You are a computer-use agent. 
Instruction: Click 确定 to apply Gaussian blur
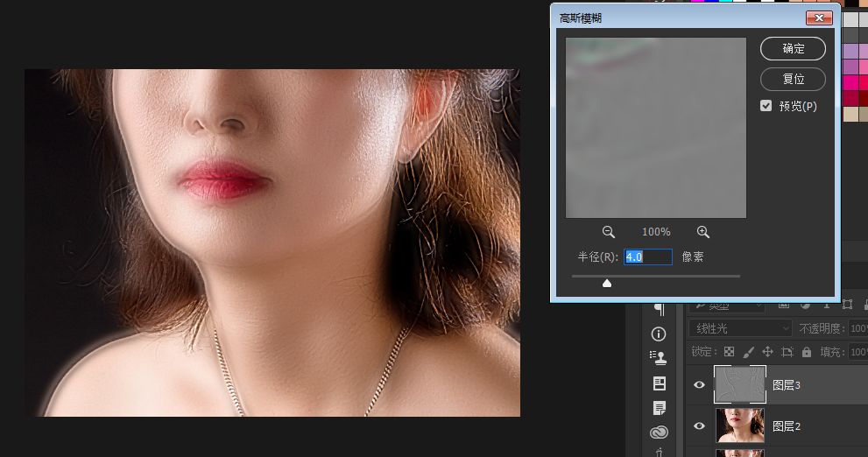[793, 49]
